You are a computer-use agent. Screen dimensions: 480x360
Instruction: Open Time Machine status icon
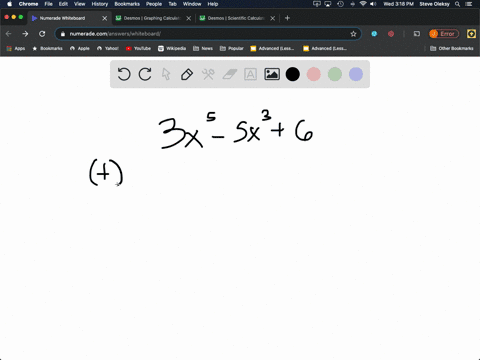(340, 4)
